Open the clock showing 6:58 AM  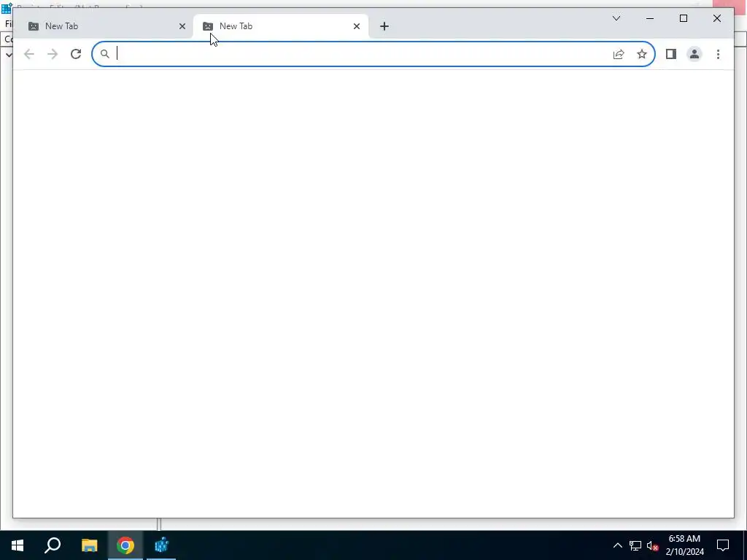[684, 545]
